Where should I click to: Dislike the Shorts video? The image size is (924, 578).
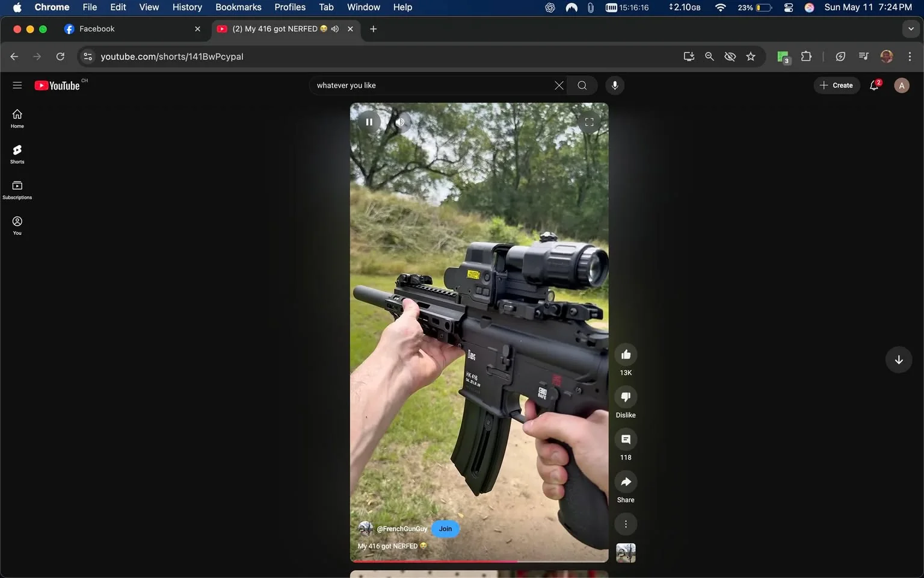pyautogui.click(x=626, y=397)
